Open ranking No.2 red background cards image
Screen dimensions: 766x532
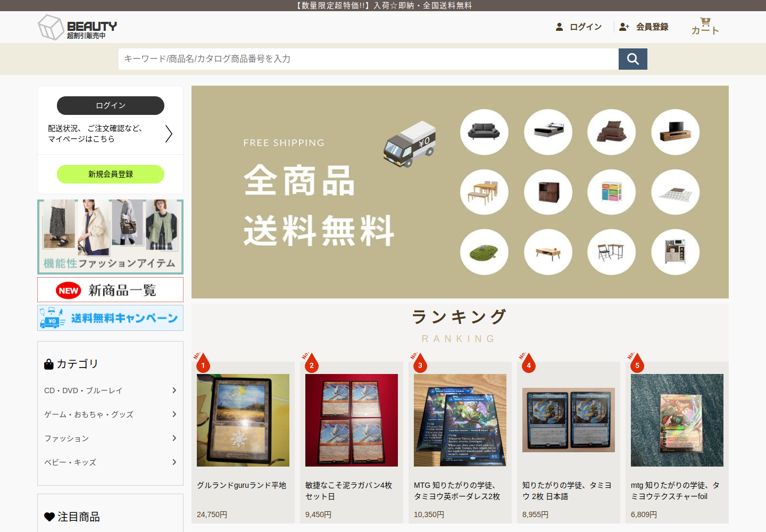352,420
